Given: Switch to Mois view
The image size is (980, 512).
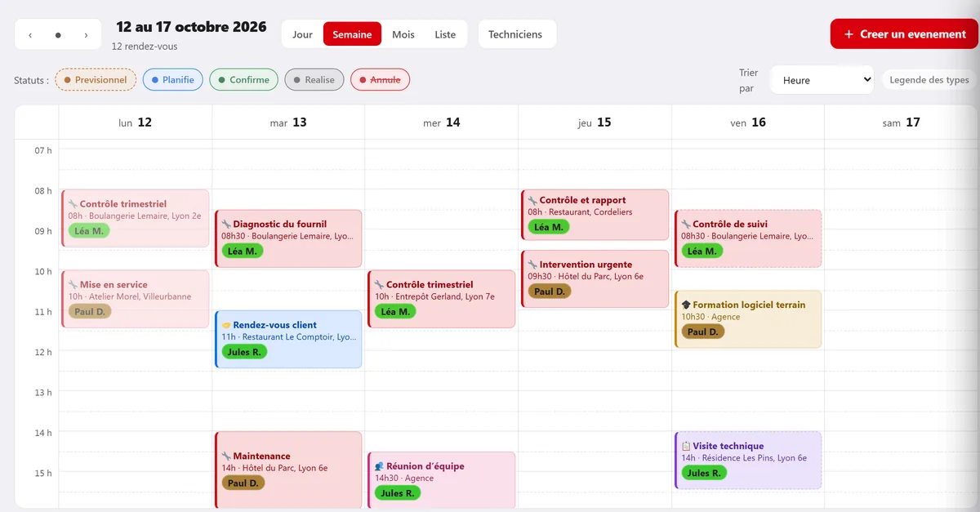Looking at the screenshot, I should [403, 34].
